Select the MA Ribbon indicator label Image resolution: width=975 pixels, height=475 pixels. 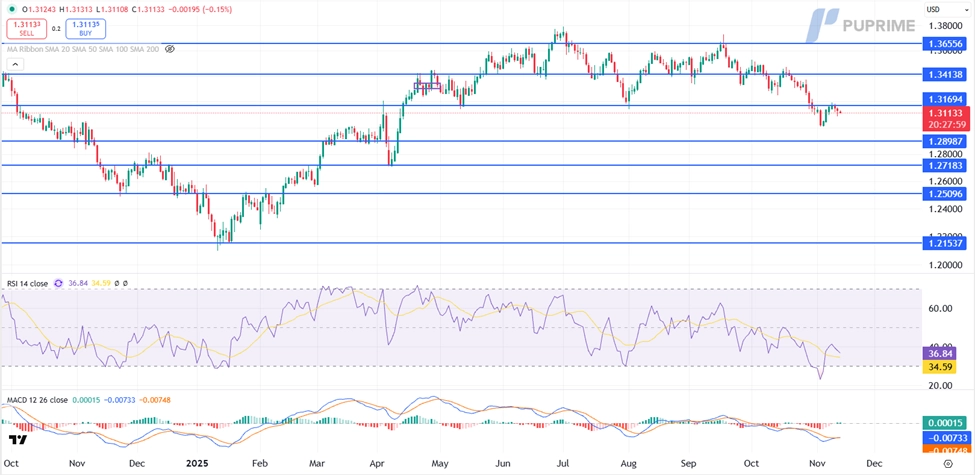click(x=82, y=48)
